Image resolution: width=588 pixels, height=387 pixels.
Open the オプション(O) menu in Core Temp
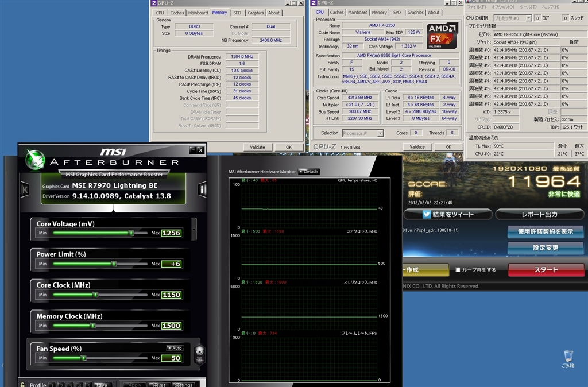point(502,7)
